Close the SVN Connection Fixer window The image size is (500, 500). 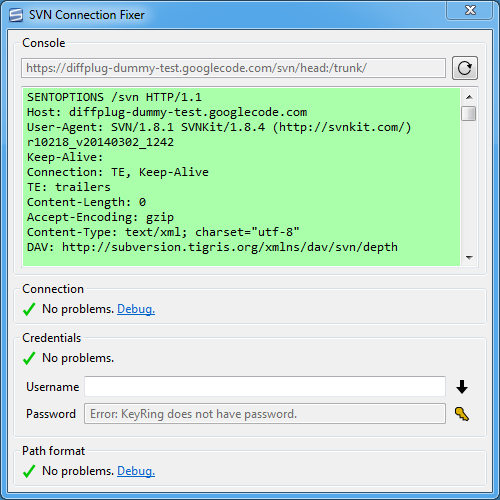(x=470, y=10)
